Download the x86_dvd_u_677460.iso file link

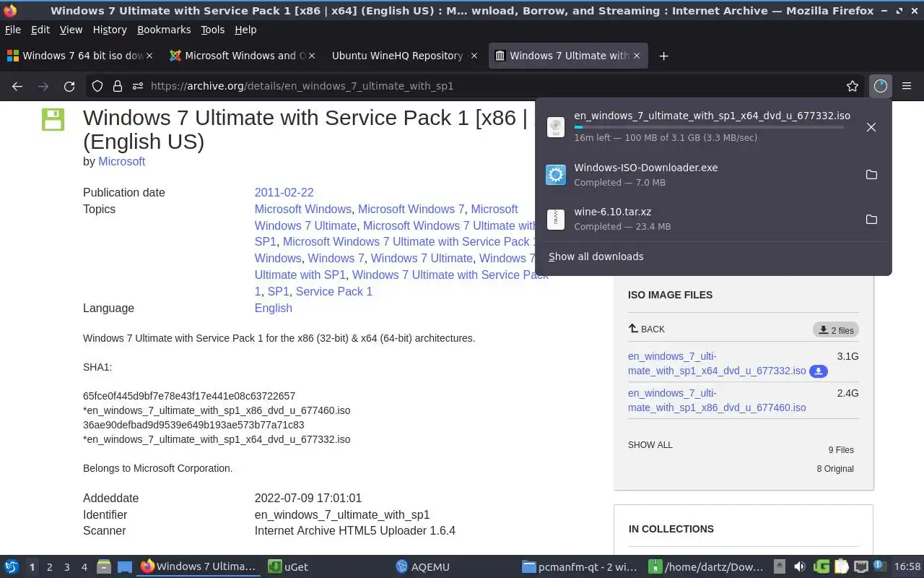click(x=717, y=400)
